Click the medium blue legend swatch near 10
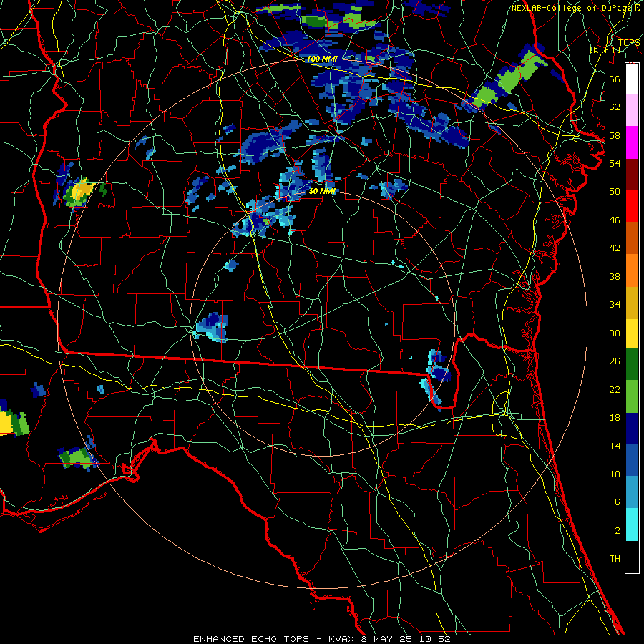The height and width of the screenshot is (644, 644). click(x=632, y=460)
